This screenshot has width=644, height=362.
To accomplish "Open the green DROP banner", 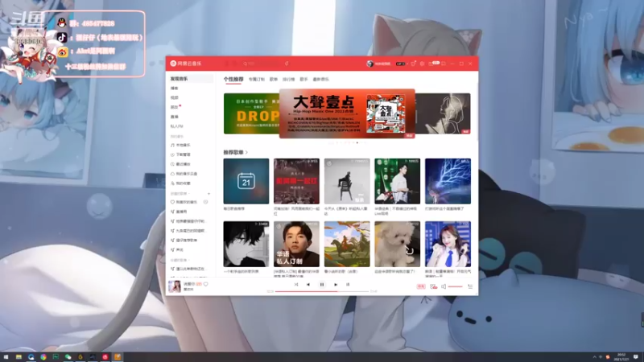I will (251, 113).
